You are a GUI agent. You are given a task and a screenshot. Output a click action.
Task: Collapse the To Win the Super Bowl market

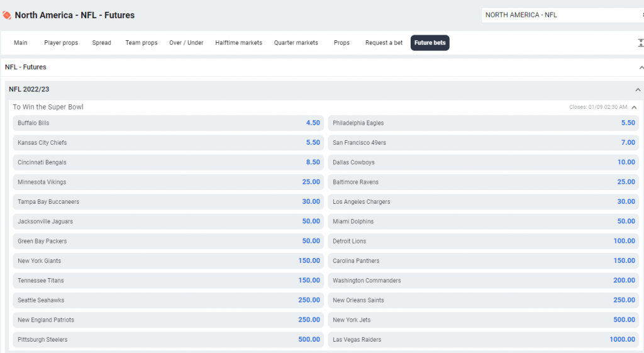(634, 107)
